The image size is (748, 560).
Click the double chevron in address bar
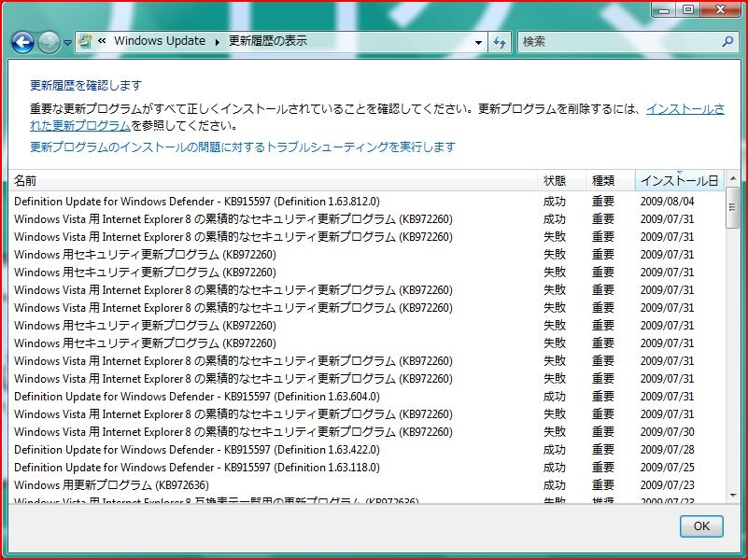point(102,41)
